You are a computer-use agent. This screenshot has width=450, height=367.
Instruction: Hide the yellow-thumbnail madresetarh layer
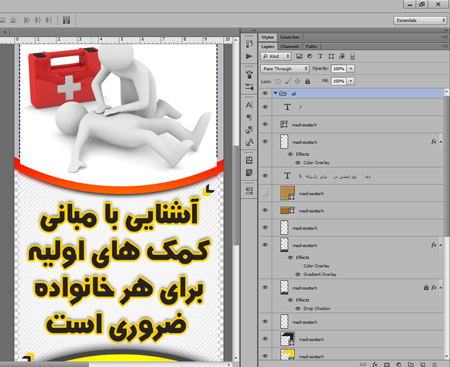point(265,356)
